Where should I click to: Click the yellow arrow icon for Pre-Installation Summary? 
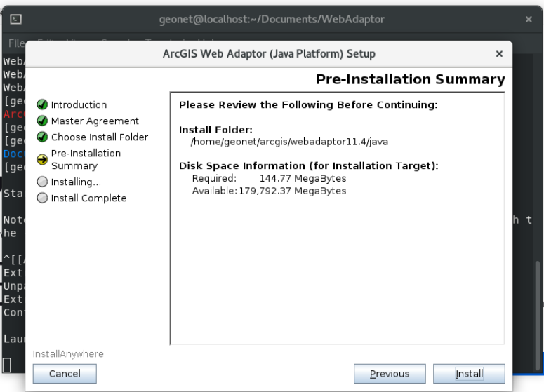click(x=42, y=159)
